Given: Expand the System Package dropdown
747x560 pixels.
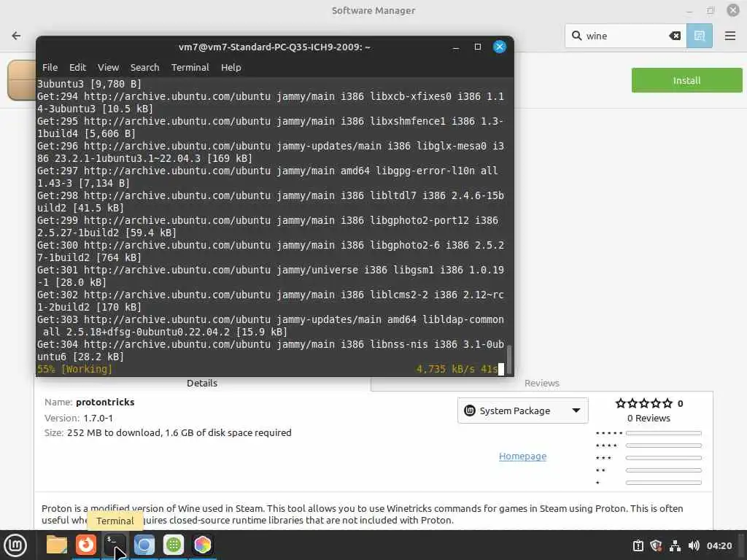Looking at the screenshot, I should tap(522, 411).
